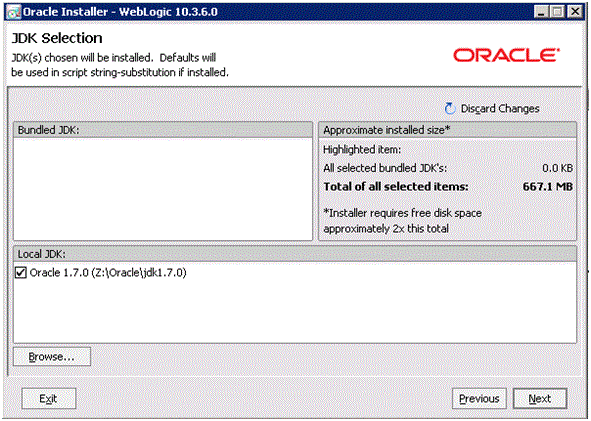Proceed with the Next button
The width and height of the screenshot is (591, 421).
540,398
